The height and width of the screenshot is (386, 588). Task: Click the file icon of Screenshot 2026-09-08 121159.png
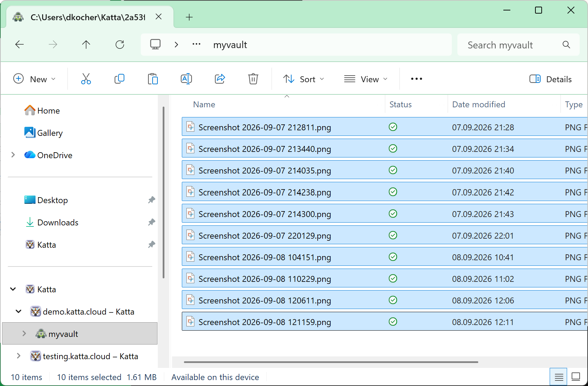(x=190, y=322)
